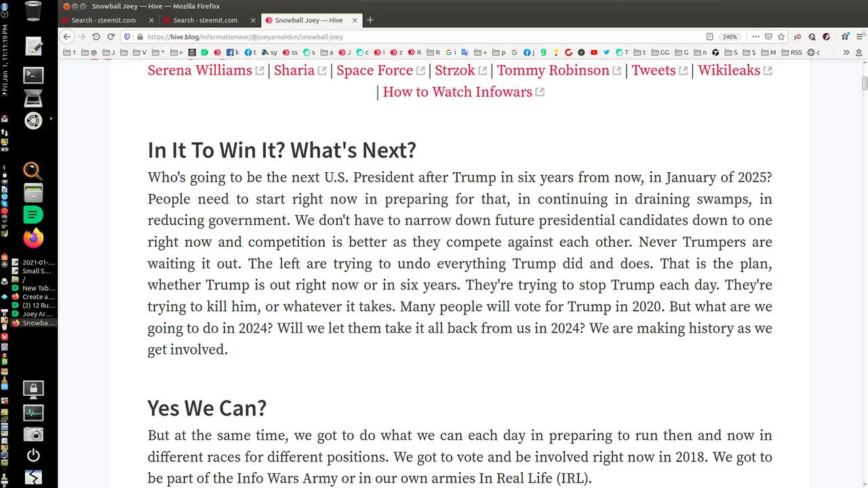Open the YouTube bookmark in the bookmarks bar

[593, 52]
